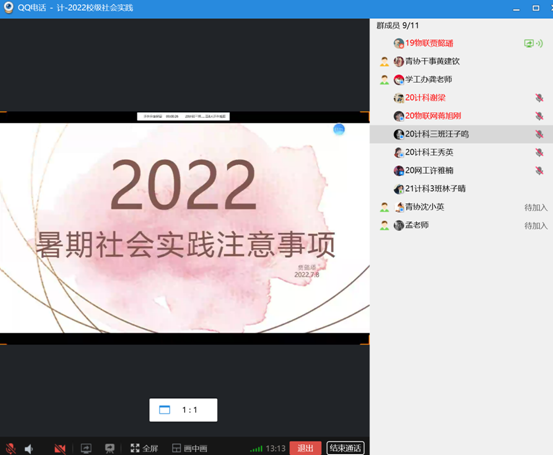
Task: Click the share screen icon
Action: pos(86,448)
